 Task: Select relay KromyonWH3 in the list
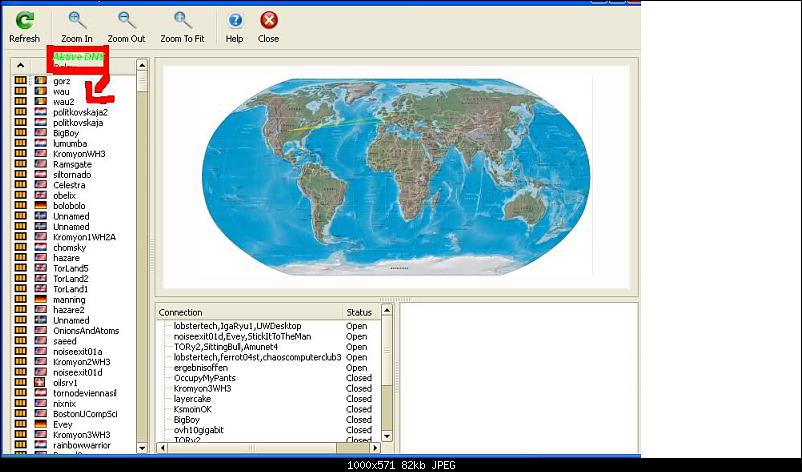coord(79,154)
